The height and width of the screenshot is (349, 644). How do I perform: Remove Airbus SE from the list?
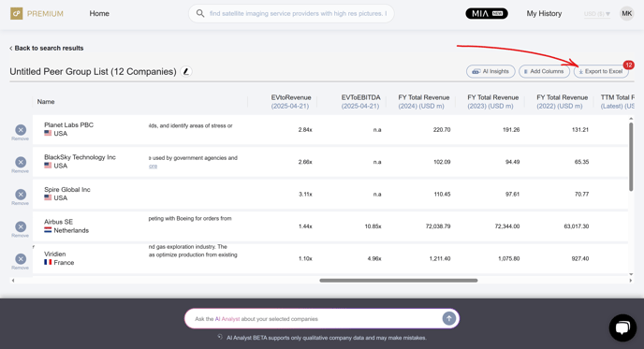tap(21, 226)
